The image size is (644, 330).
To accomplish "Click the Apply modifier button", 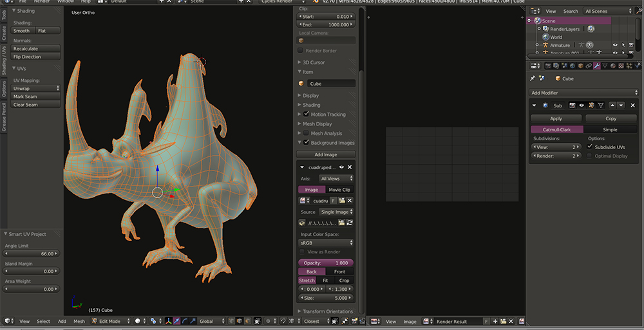I will pyautogui.click(x=556, y=118).
